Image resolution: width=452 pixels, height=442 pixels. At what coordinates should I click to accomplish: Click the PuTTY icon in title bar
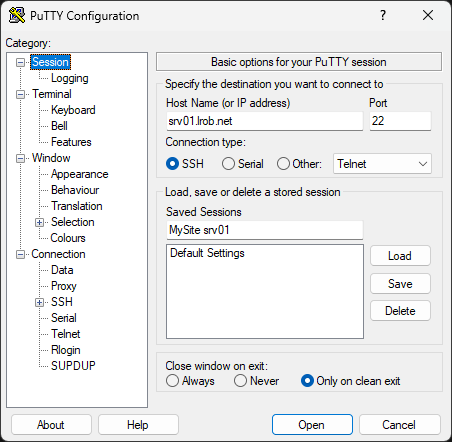pyautogui.click(x=17, y=15)
